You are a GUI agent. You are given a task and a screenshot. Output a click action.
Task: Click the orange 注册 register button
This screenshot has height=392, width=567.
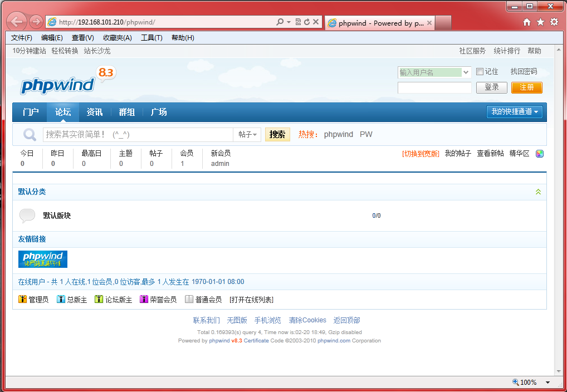pyautogui.click(x=527, y=87)
